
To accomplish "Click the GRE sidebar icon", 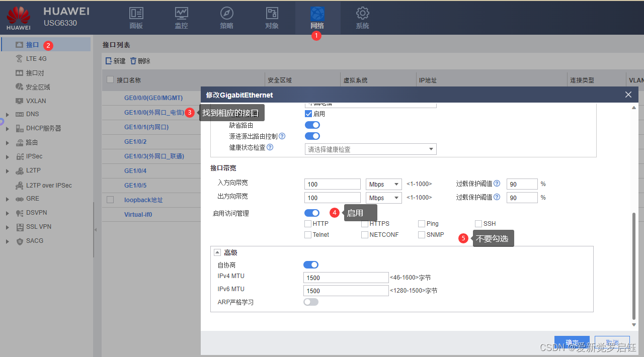I will click(x=20, y=199).
